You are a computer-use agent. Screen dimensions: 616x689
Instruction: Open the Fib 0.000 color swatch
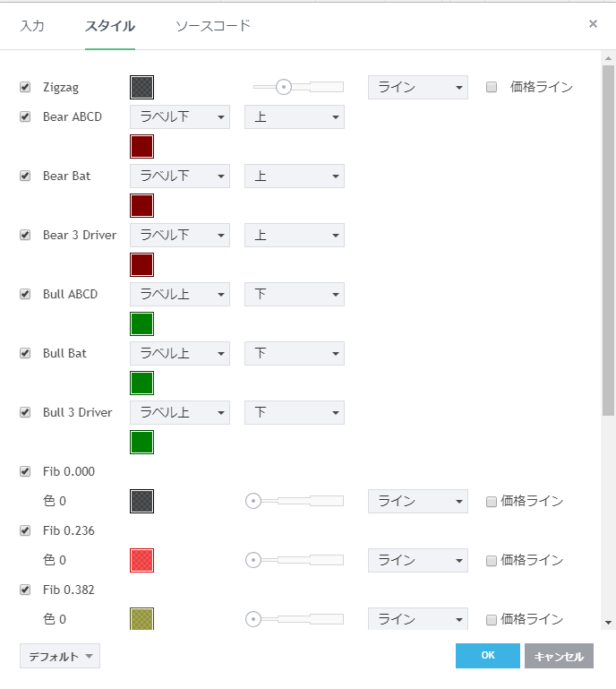(141, 501)
